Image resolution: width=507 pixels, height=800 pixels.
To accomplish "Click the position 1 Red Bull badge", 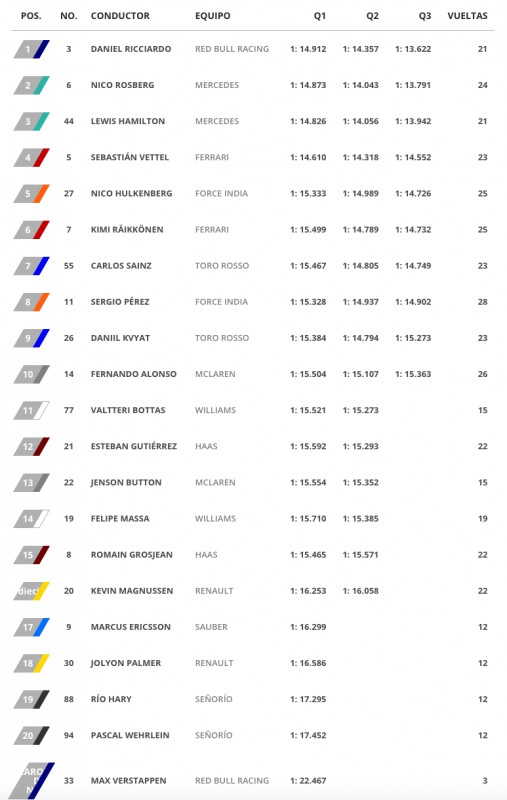I will tap(32, 49).
